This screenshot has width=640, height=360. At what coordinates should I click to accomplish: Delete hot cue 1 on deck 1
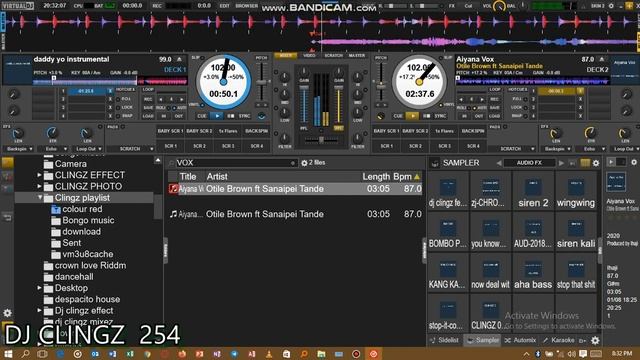tap(110, 91)
